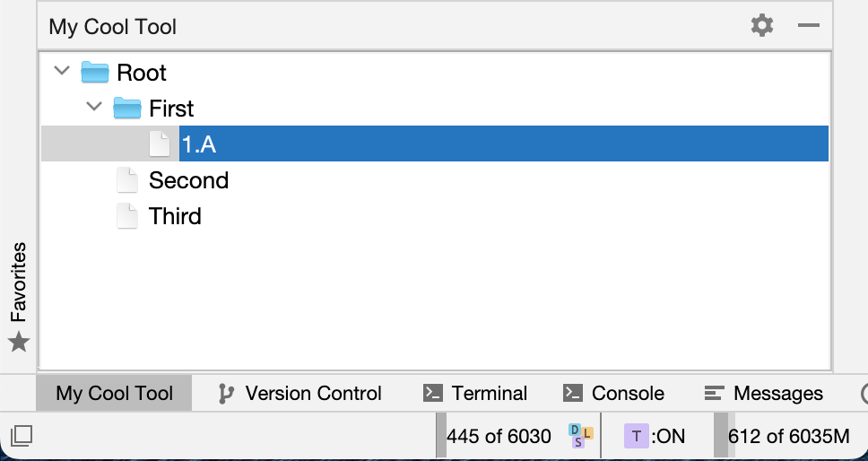Click the Favorites star icon
Screen dimensions: 868x461
click(19, 342)
